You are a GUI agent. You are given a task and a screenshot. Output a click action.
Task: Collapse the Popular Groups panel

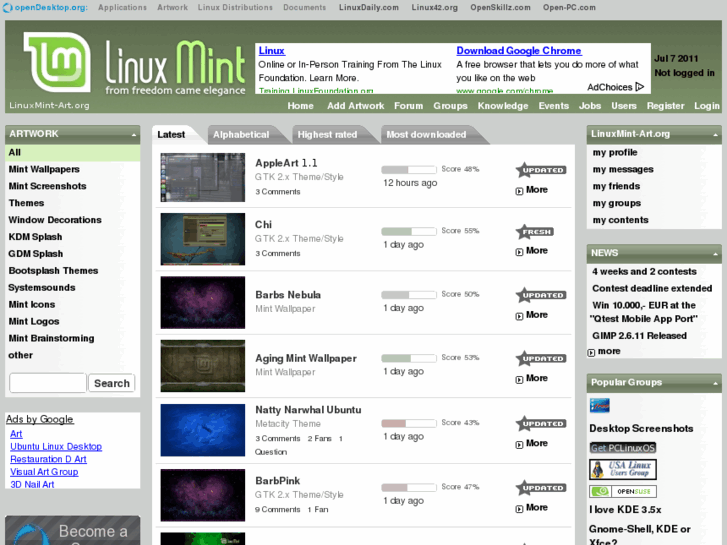[715, 383]
